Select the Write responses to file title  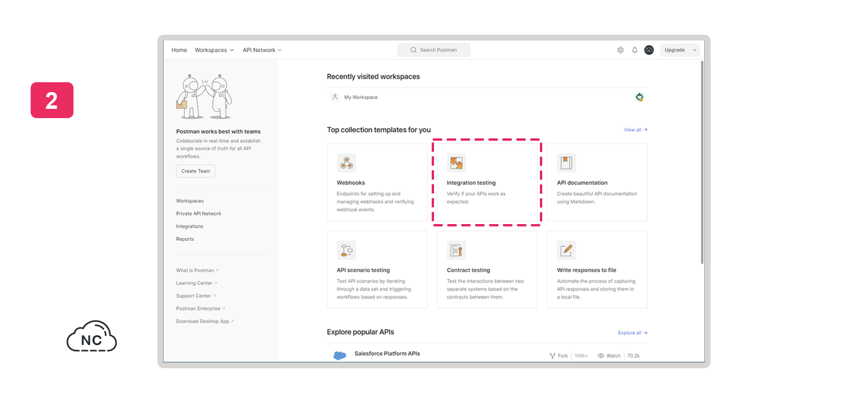586,270
